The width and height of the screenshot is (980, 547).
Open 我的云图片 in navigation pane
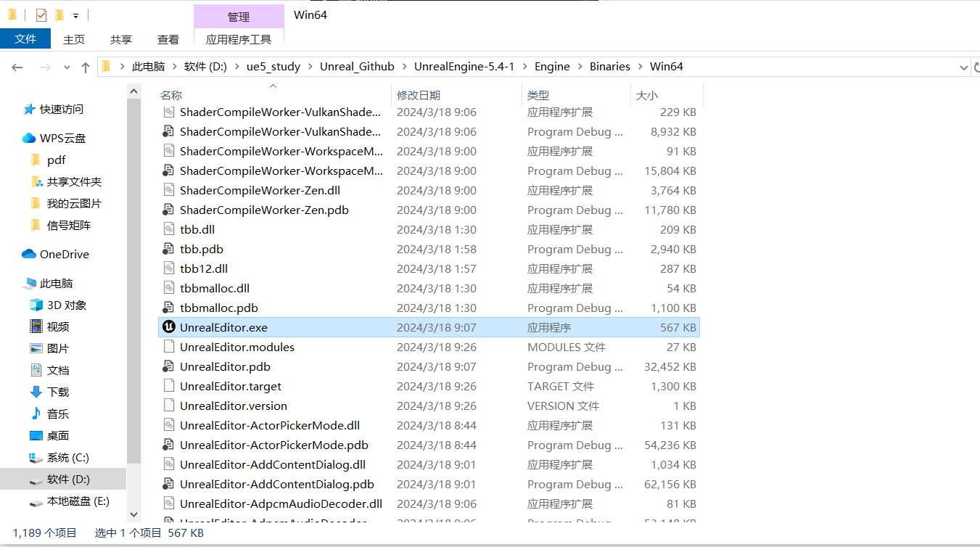pyautogui.click(x=74, y=203)
